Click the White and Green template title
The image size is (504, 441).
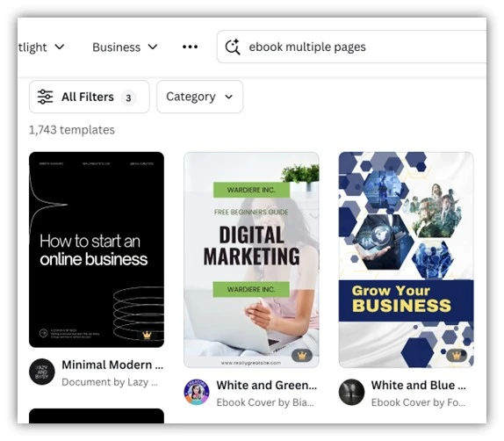coord(266,385)
